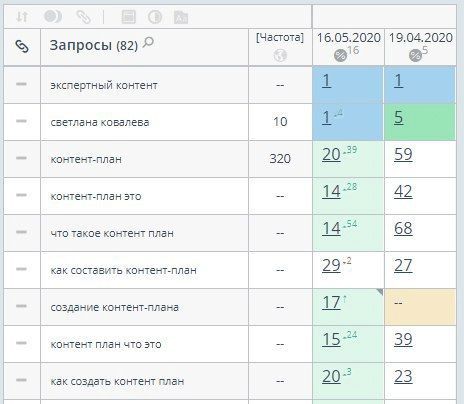The width and height of the screenshot is (464, 404).
Task: Open position 23 link
Action: [x=403, y=377]
